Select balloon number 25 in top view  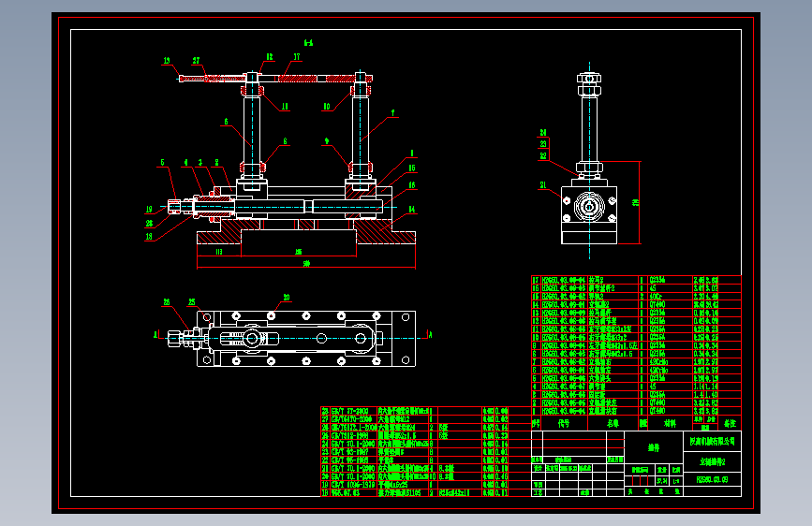click(192, 301)
